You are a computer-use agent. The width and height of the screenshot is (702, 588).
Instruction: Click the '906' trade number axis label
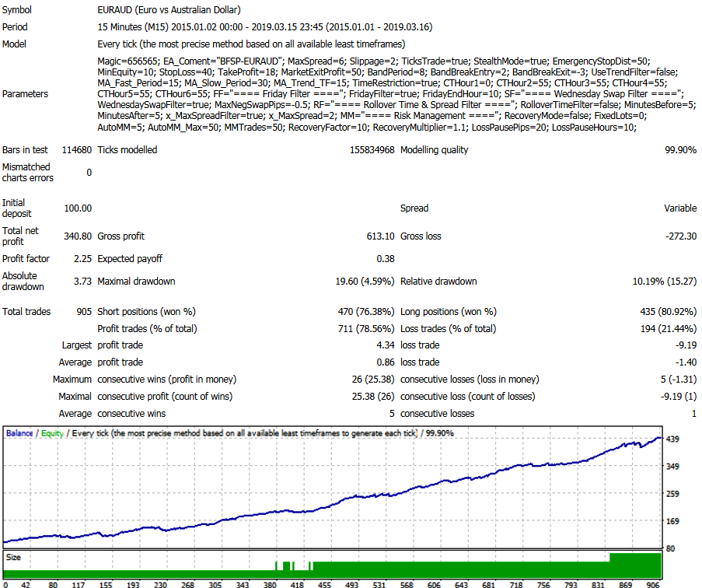653,584
